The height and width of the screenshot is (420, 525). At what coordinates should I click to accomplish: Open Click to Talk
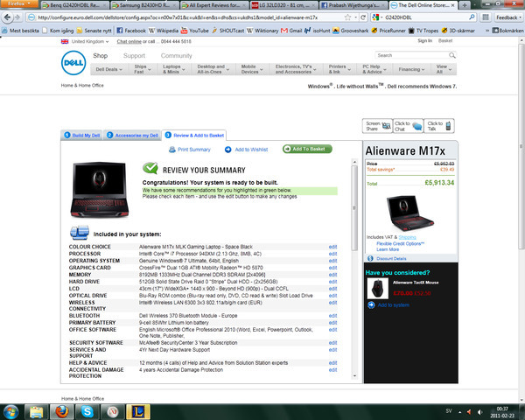click(x=434, y=126)
